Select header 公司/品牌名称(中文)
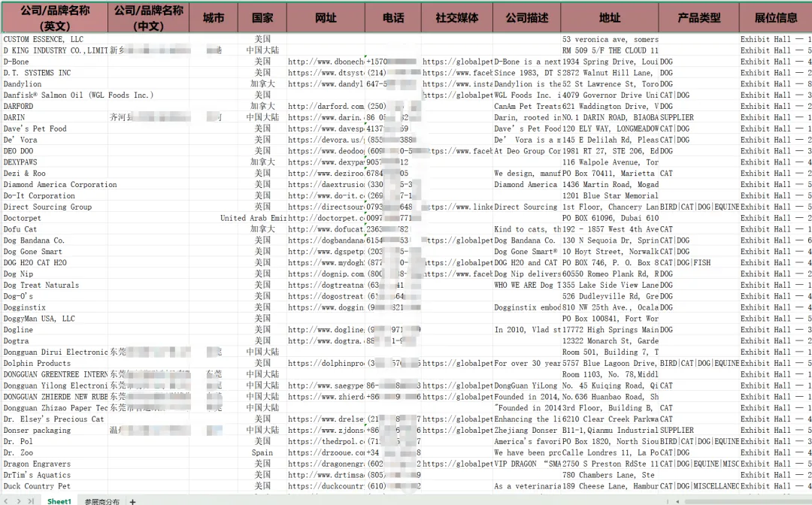Viewport: 812px width, 505px height. pos(149,17)
